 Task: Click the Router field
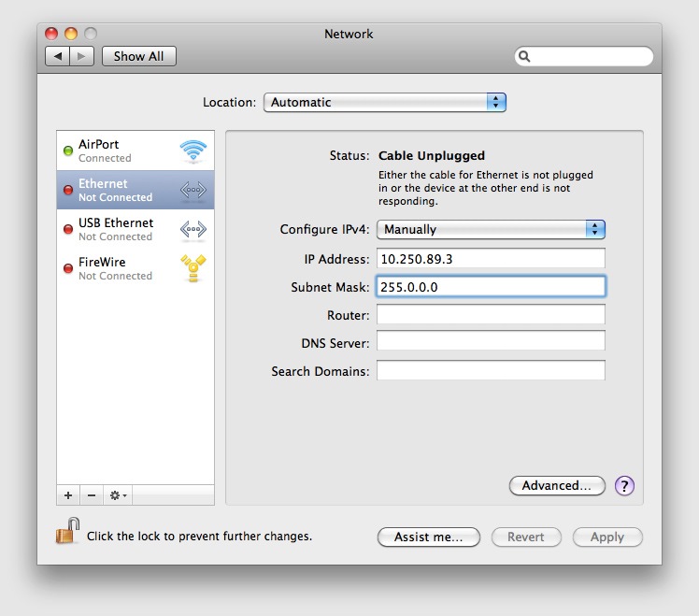tap(491, 314)
